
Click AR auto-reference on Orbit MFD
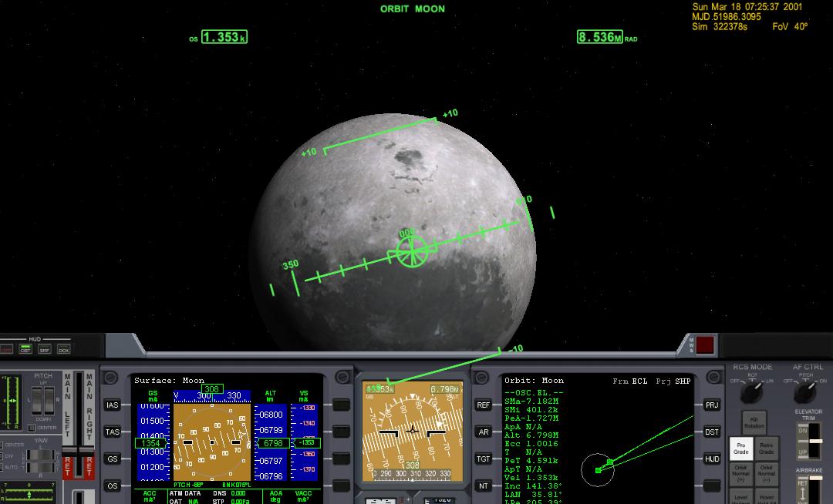pos(483,432)
